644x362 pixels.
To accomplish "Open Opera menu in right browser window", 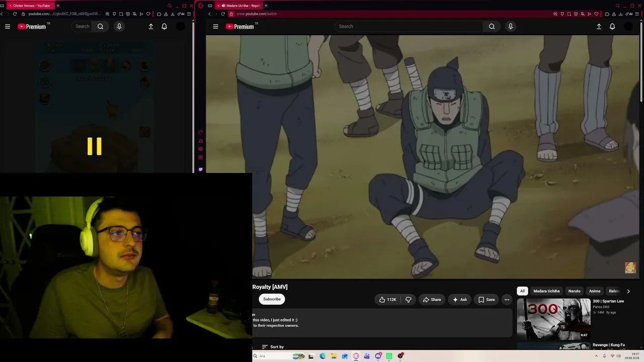I will pyautogui.click(x=201, y=6).
